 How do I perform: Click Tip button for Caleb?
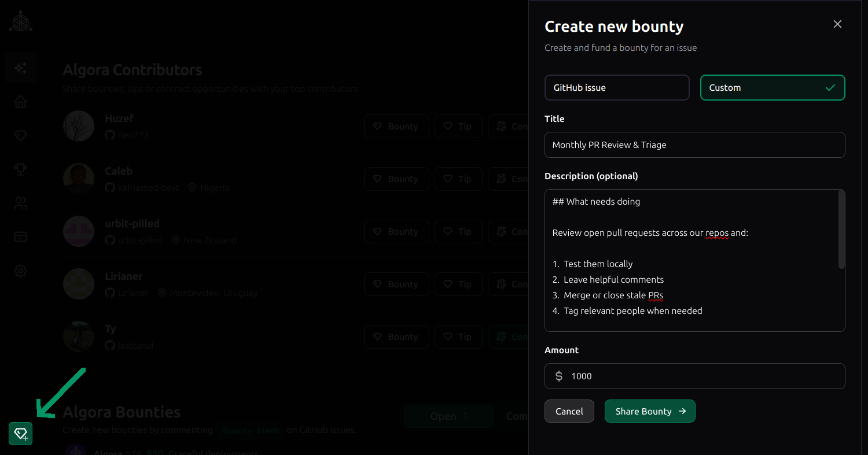(458, 179)
